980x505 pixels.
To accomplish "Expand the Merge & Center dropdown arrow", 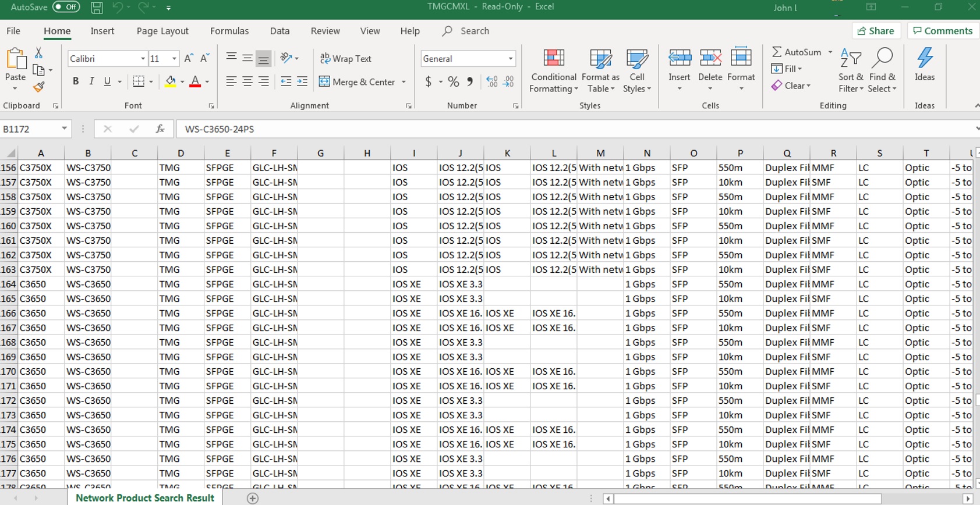I will [x=404, y=82].
